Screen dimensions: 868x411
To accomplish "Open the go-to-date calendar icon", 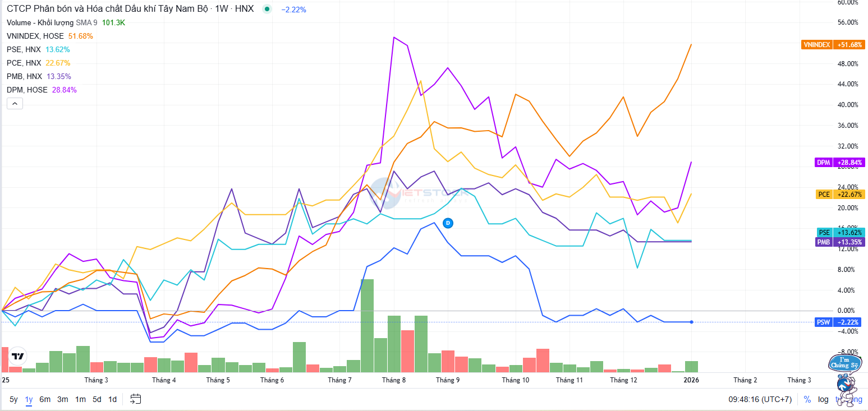I will pos(135,399).
